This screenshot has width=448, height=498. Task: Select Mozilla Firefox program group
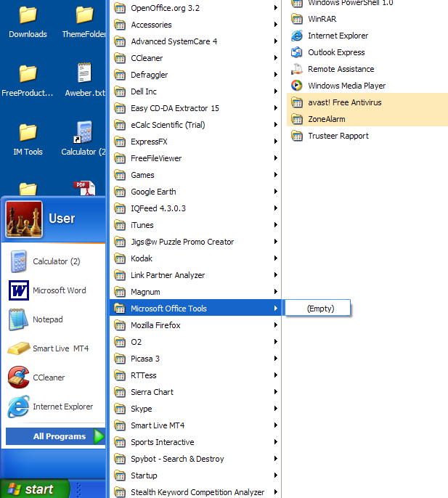pos(195,325)
